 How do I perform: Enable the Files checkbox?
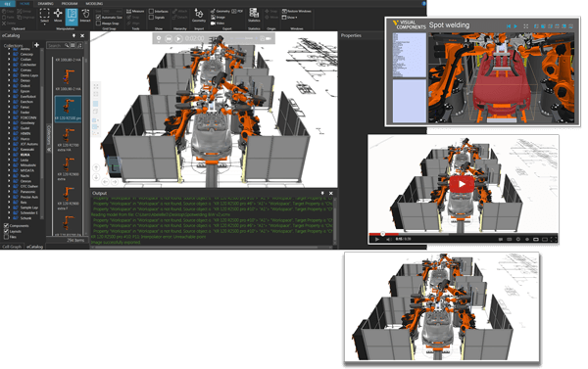tap(6, 237)
